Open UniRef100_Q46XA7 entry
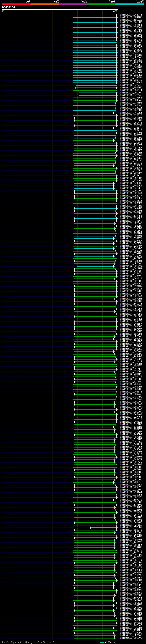The image size is (146, 644). point(131,414)
